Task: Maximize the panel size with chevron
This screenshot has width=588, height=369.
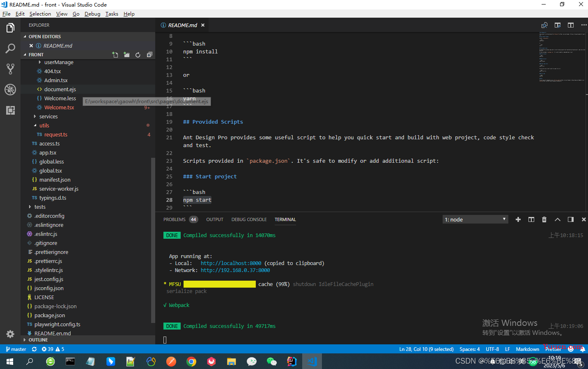Action: point(558,219)
